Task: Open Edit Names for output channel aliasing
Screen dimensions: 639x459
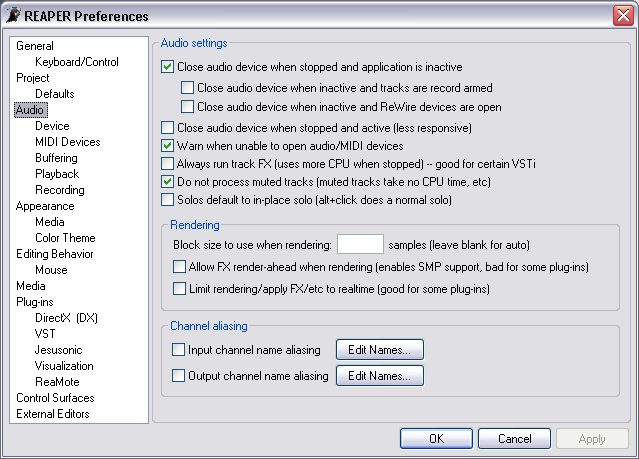Action: [380, 376]
